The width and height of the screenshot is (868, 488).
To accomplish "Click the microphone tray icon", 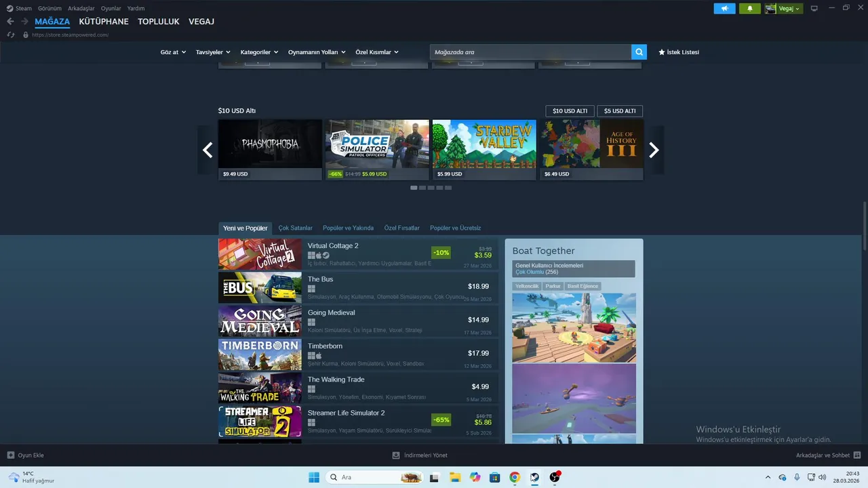I will [797, 477].
